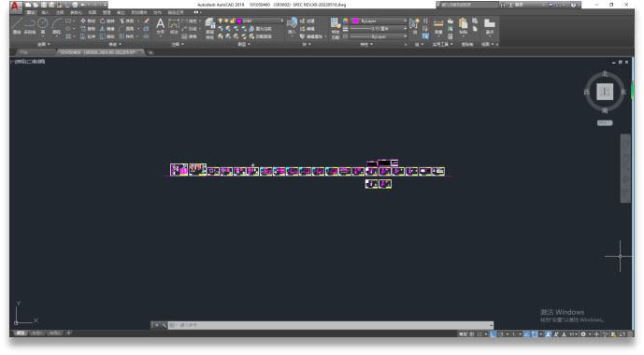
Task: Click Edit Attributes (编辑属性) button
Action: click(x=312, y=36)
